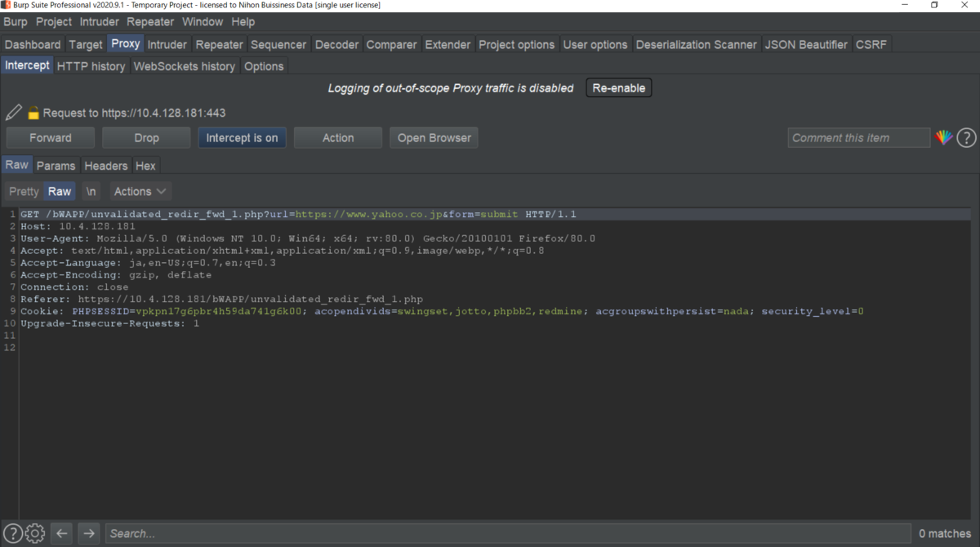Open the highlight color picker icon
980x547 pixels.
click(x=944, y=138)
